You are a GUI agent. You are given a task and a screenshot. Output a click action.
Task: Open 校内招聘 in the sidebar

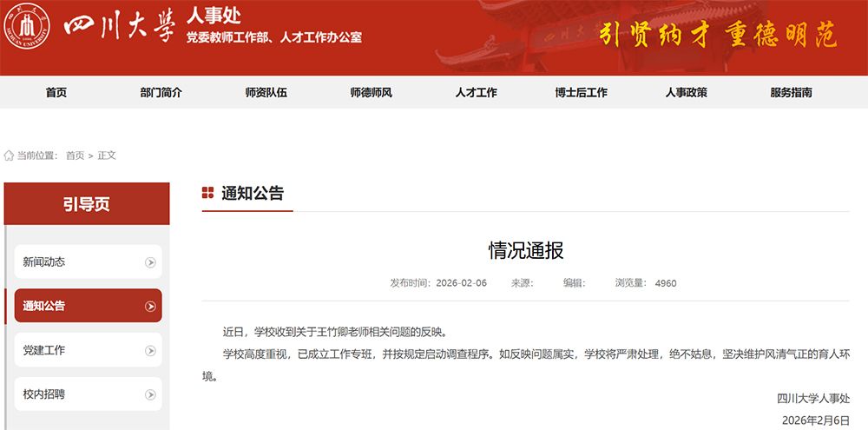coord(44,395)
